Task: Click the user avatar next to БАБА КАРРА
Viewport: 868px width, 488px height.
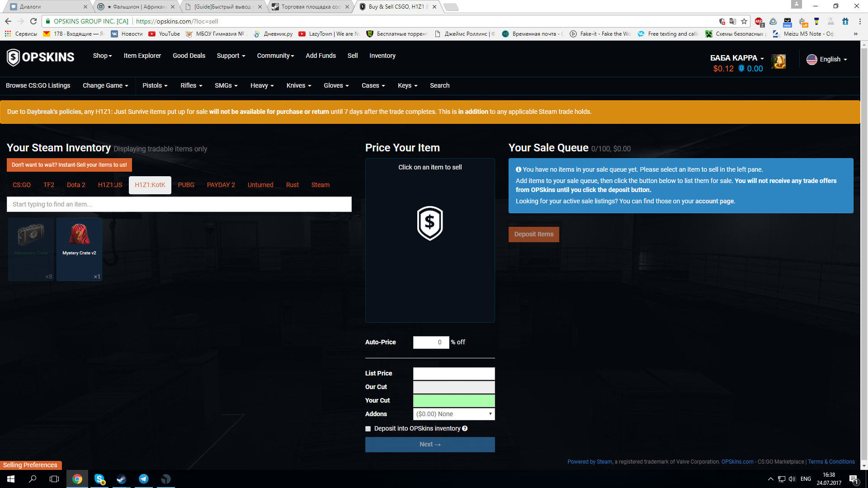Action: point(778,61)
